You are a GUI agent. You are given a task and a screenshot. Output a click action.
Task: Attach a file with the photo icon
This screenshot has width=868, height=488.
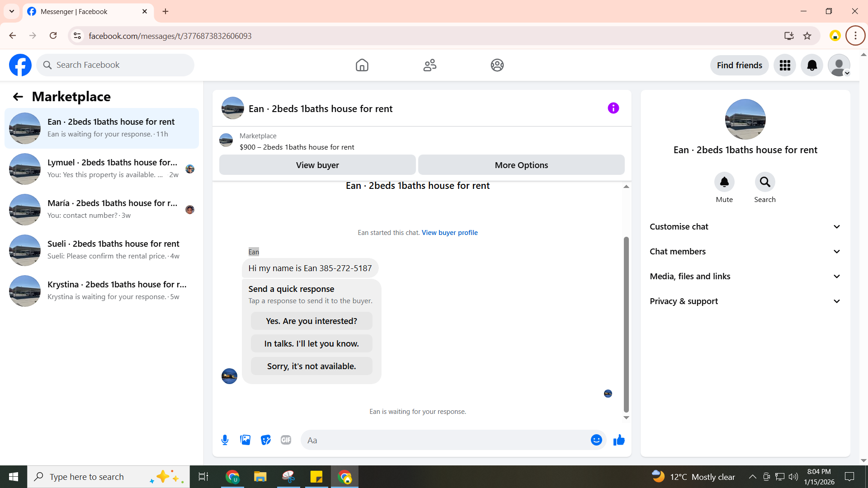click(245, 440)
